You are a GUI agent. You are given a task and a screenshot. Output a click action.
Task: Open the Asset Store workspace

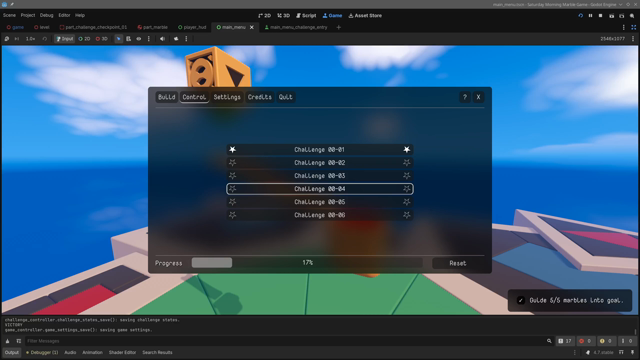point(365,16)
